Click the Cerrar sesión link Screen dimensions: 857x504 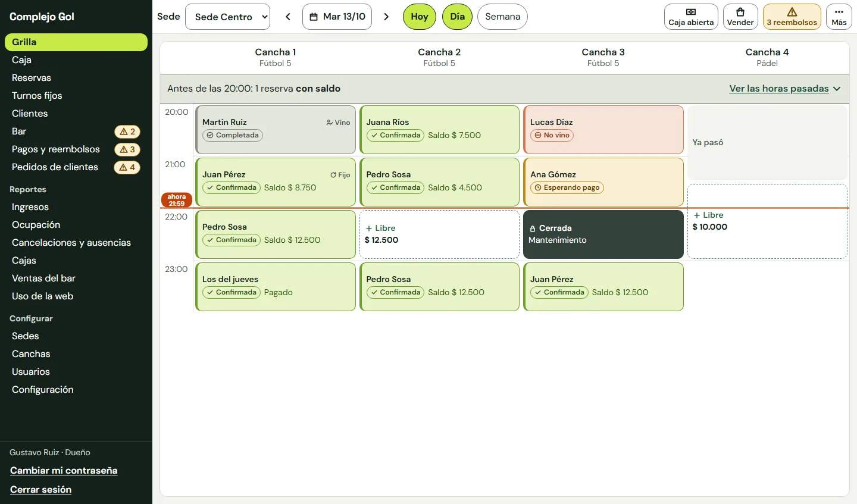coord(40,490)
